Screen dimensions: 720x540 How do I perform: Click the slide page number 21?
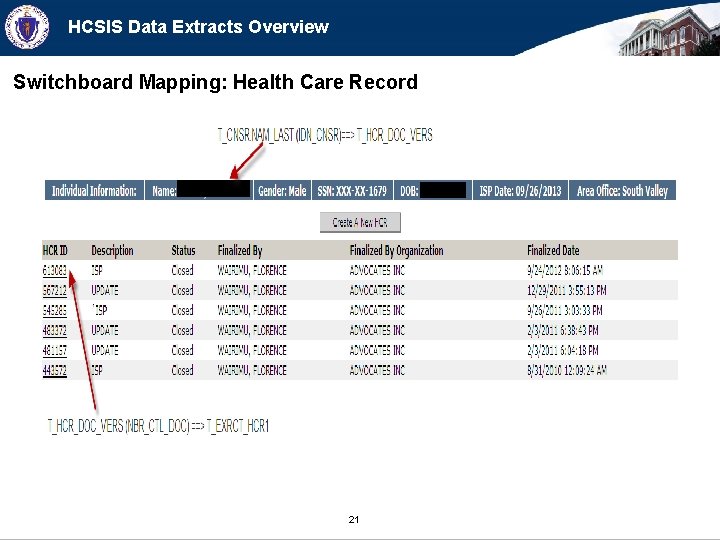[x=354, y=519]
